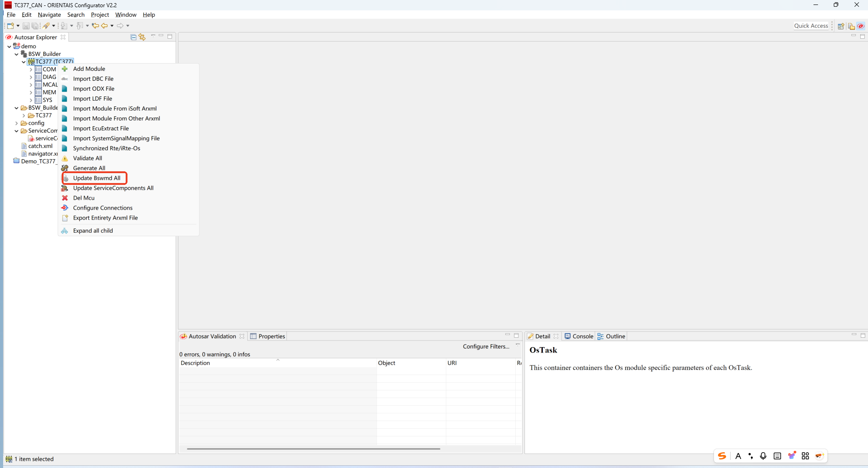Switch to the Resource perspective icon
Screen dimensions: 868x468
[851, 26]
